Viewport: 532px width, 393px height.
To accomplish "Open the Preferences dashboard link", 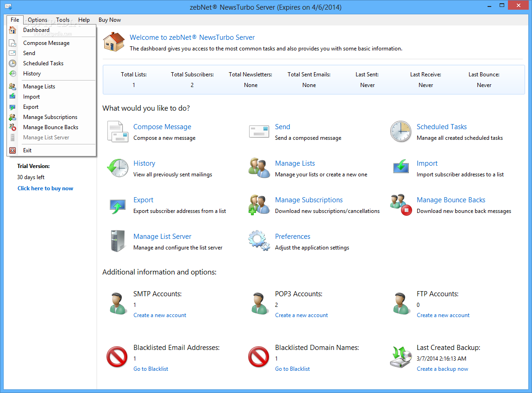I will [x=293, y=237].
